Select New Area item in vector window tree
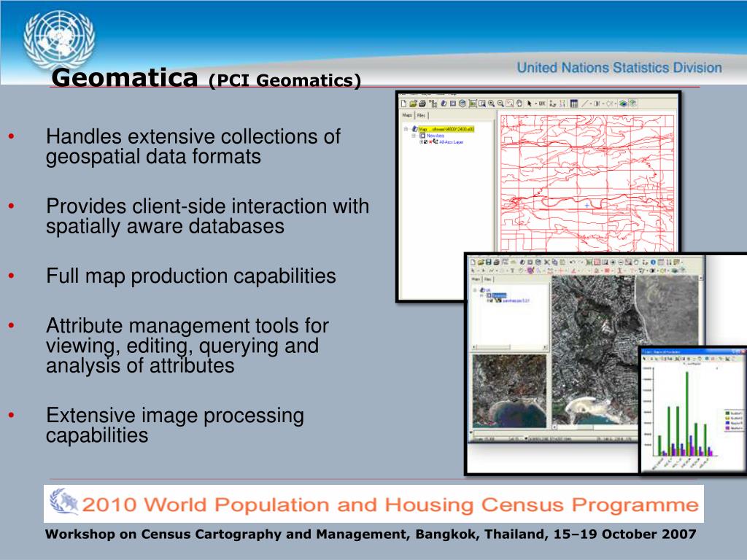The height and width of the screenshot is (560, 747). tap(436, 136)
